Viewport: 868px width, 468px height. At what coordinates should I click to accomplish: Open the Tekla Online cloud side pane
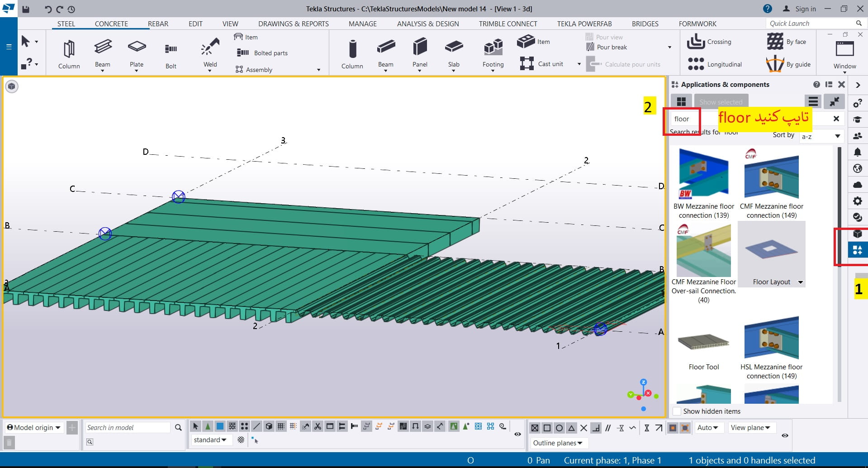[x=857, y=185]
